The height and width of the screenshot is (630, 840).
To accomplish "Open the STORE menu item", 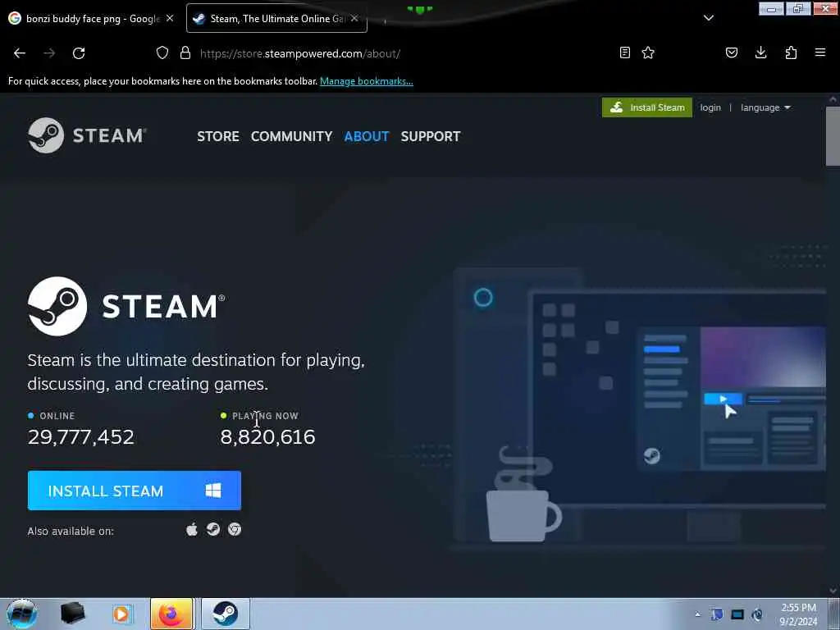I will 218,137.
